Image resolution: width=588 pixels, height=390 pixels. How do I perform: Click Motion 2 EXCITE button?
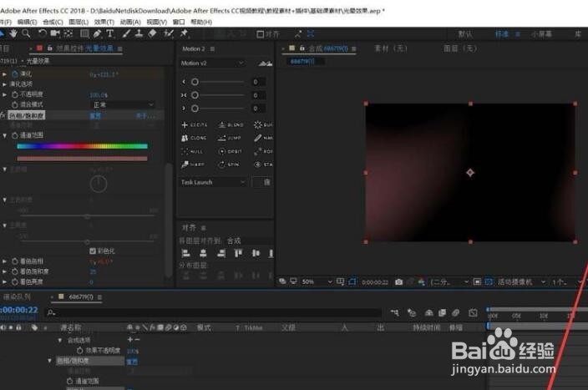pos(195,124)
